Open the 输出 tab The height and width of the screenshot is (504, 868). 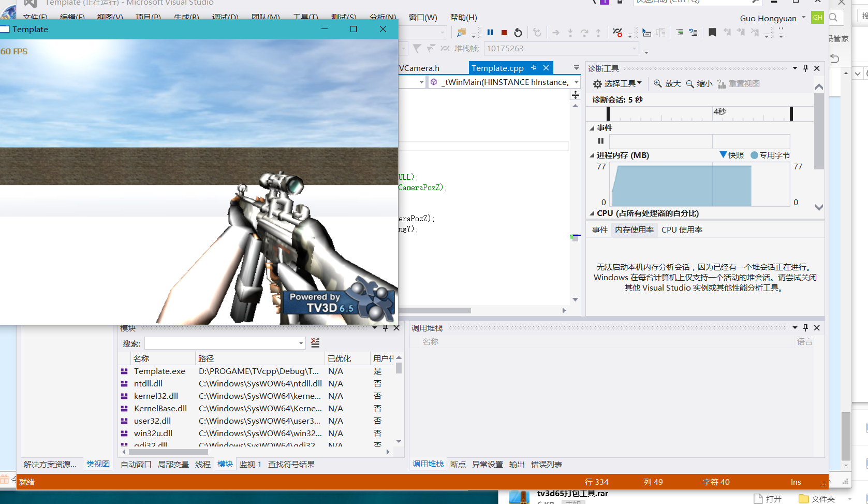click(x=517, y=464)
